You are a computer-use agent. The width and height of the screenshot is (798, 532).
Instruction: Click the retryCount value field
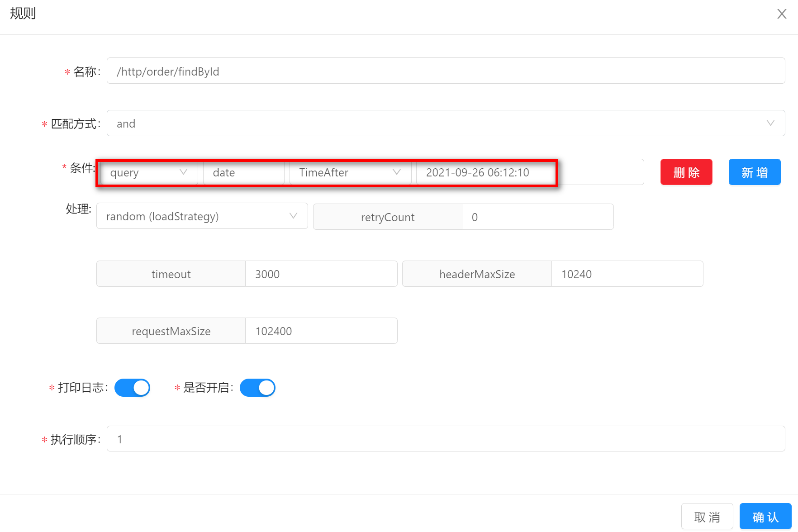537,217
